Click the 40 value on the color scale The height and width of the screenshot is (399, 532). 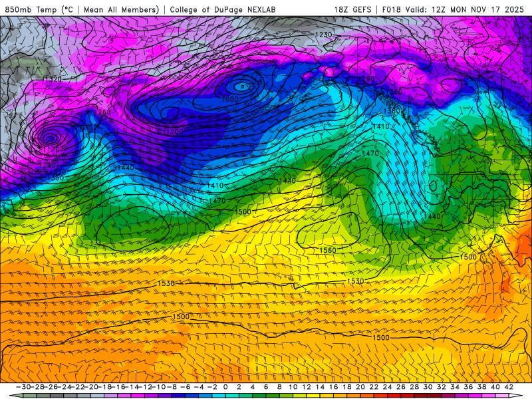495,387
